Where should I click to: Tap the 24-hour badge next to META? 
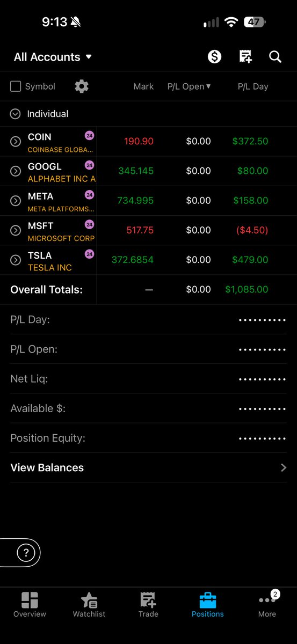coord(89,195)
